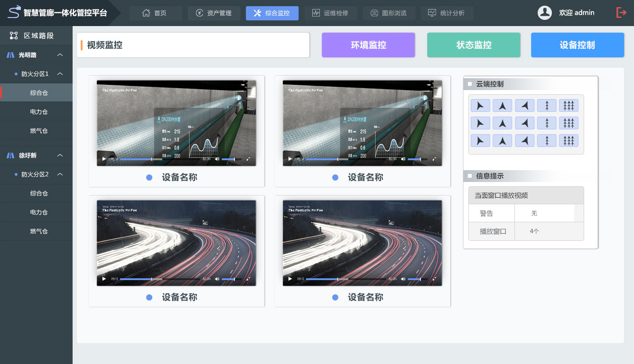Viewport: 634px width, 364px height.
Task: Click the first-row up arrow in 云端控制
Action: pos(502,106)
